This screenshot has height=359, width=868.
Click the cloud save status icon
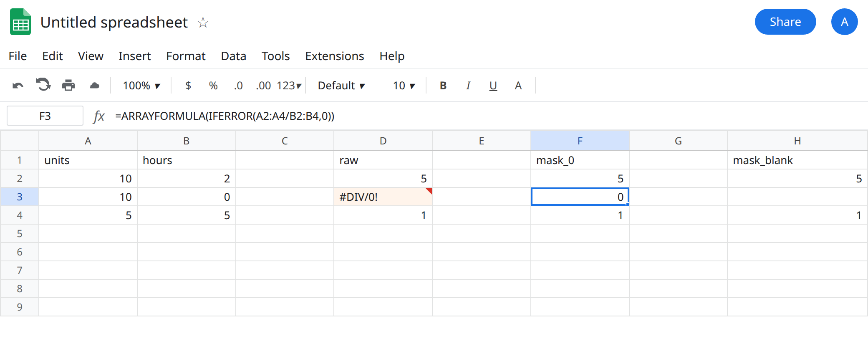tap(95, 86)
